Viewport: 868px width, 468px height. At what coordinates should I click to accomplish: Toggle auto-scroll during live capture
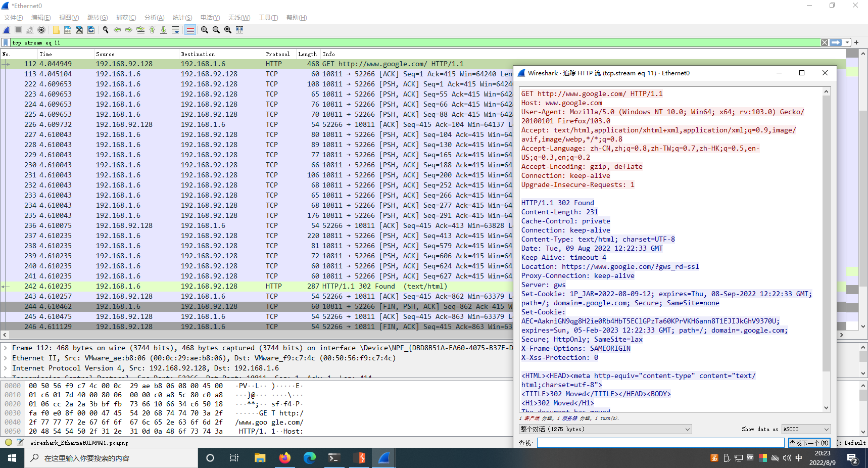175,30
